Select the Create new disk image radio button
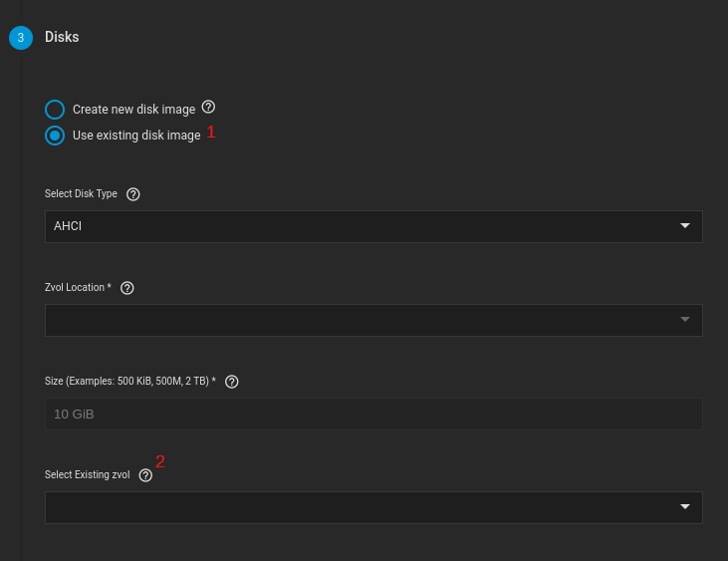This screenshot has width=728, height=561. pos(55,110)
